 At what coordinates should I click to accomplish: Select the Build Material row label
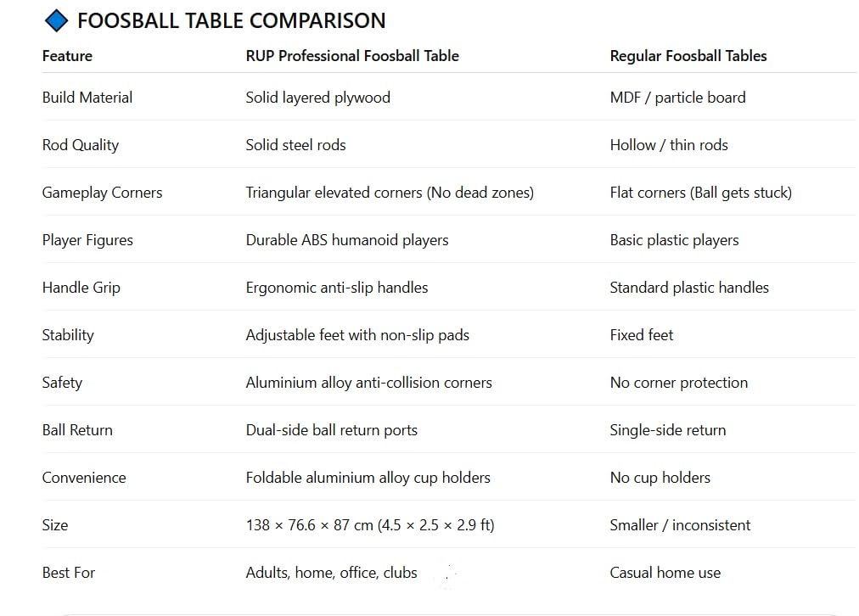87,98
